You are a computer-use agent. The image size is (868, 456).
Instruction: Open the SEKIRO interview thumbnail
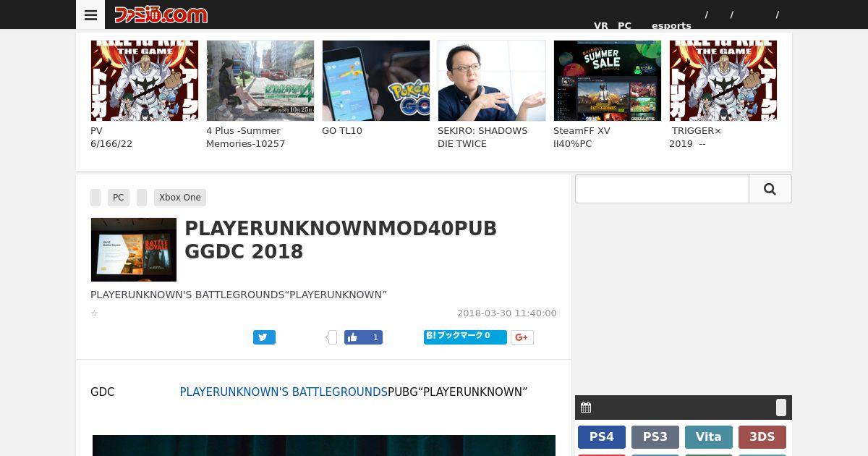coord(492,80)
